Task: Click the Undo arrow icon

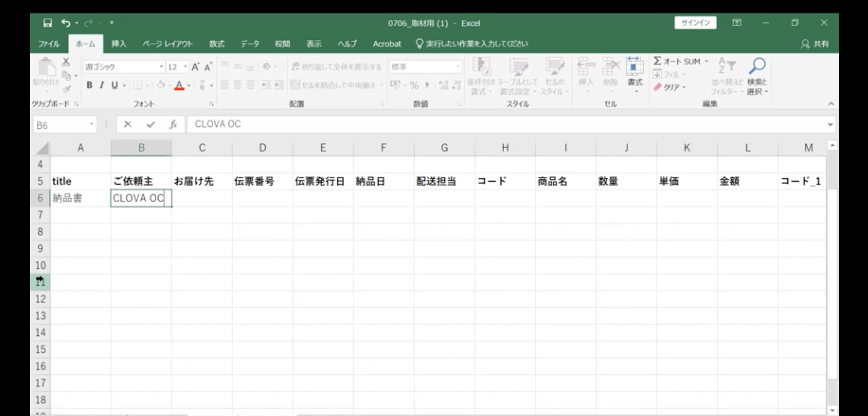Action: [65, 23]
